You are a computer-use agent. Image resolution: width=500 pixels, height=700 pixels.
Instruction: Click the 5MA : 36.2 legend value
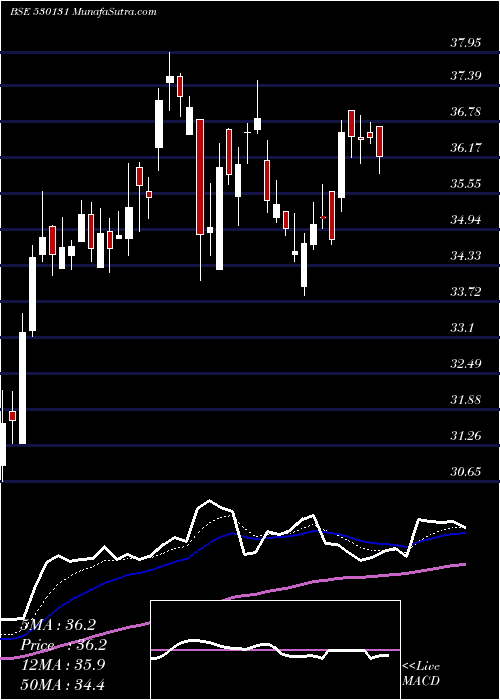click(57, 625)
